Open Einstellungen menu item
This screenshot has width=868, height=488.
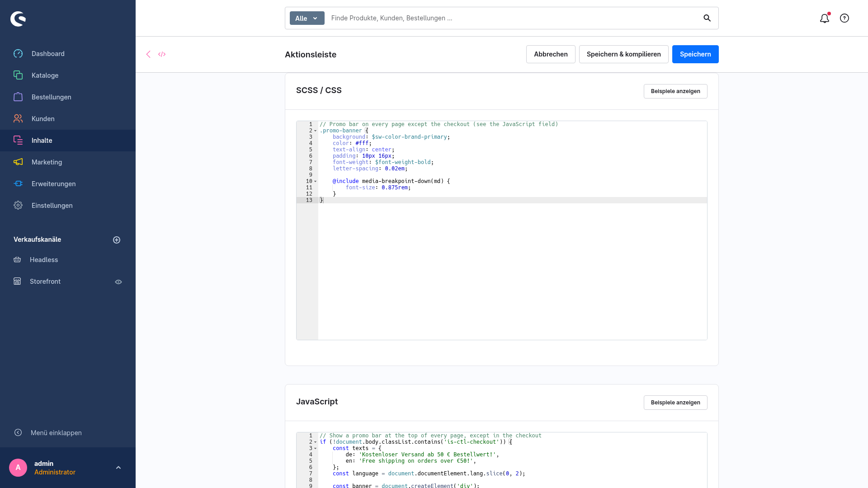pyautogui.click(x=68, y=206)
